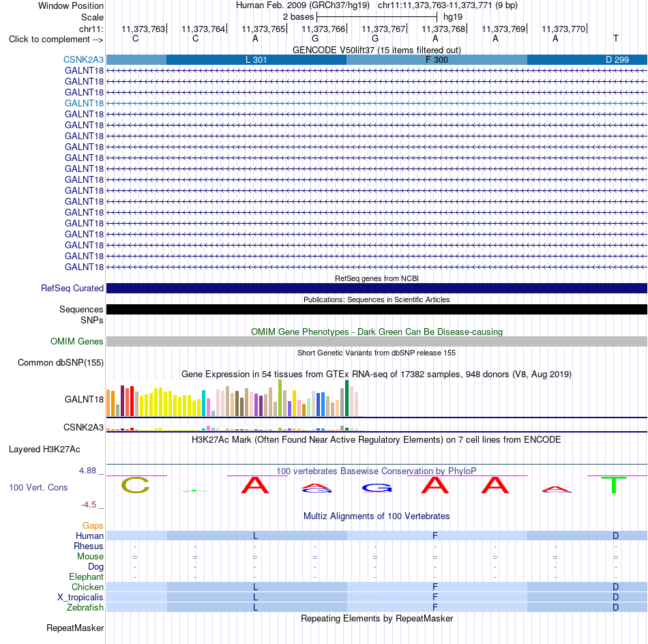Click the green T letter in PhyloP logo

click(x=614, y=485)
